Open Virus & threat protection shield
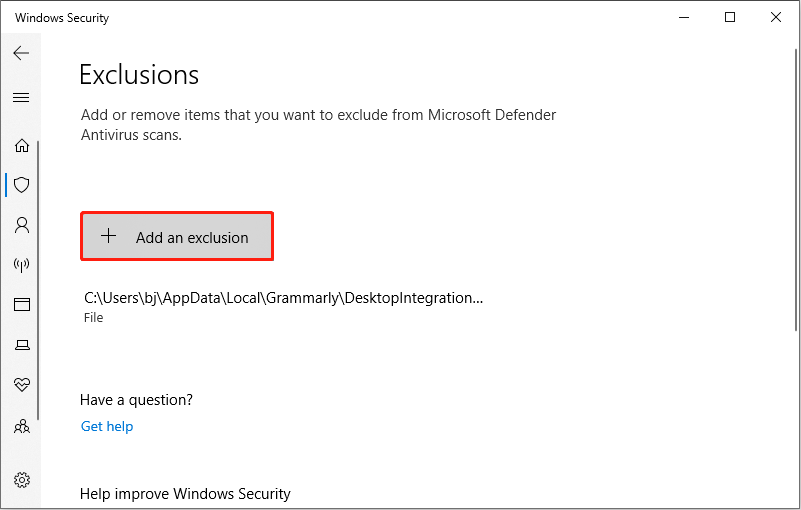 21,185
